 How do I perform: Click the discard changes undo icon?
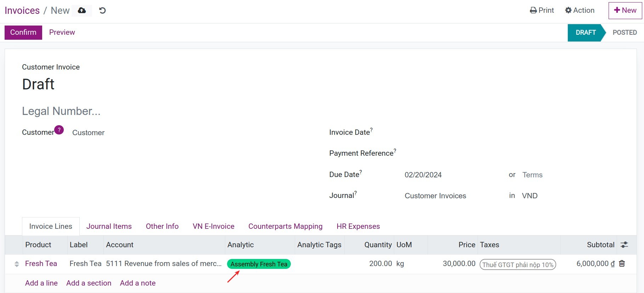coord(102,10)
